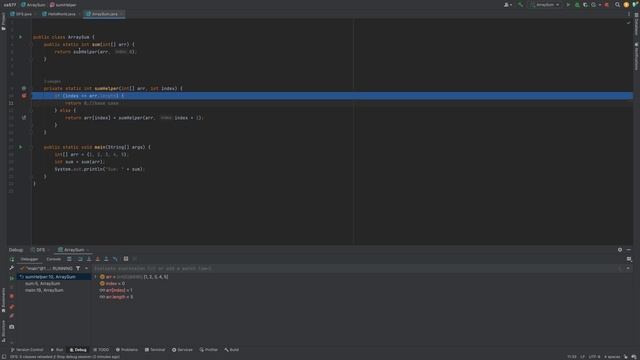Viewport: 640px width, 360px height.
Task: Select the index = 0 variable row
Action: click(x=113, y=284)
